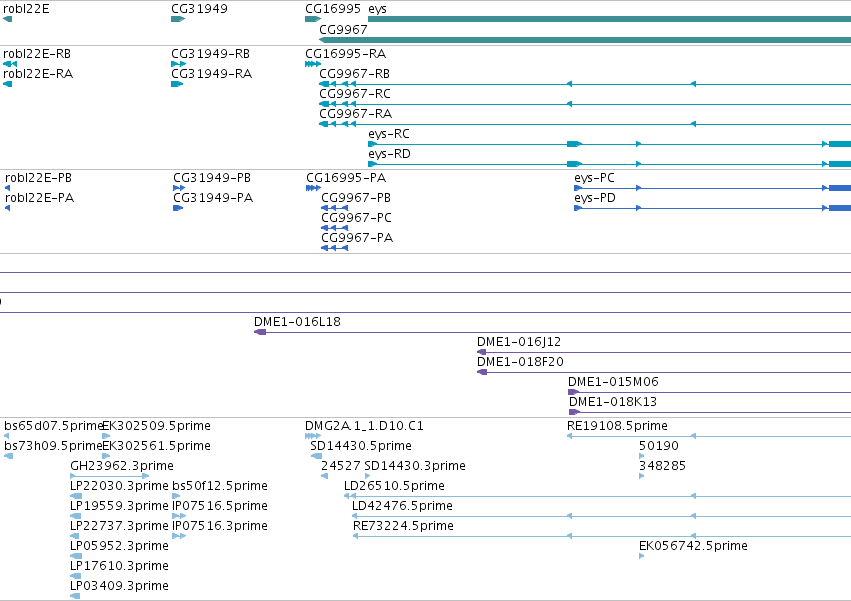This screenshot has width=851, height=601.
Task: Select the LP03409.3prime EST label
Action: 119,587
